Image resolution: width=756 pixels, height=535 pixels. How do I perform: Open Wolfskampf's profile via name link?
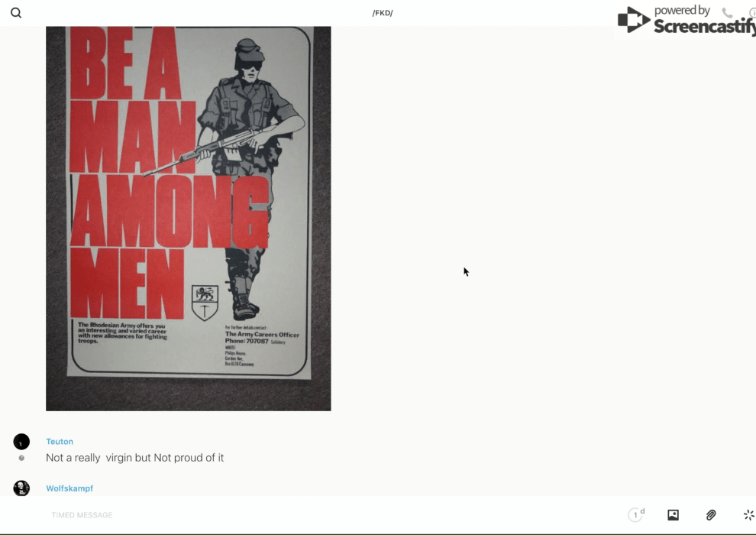[69, 488]
